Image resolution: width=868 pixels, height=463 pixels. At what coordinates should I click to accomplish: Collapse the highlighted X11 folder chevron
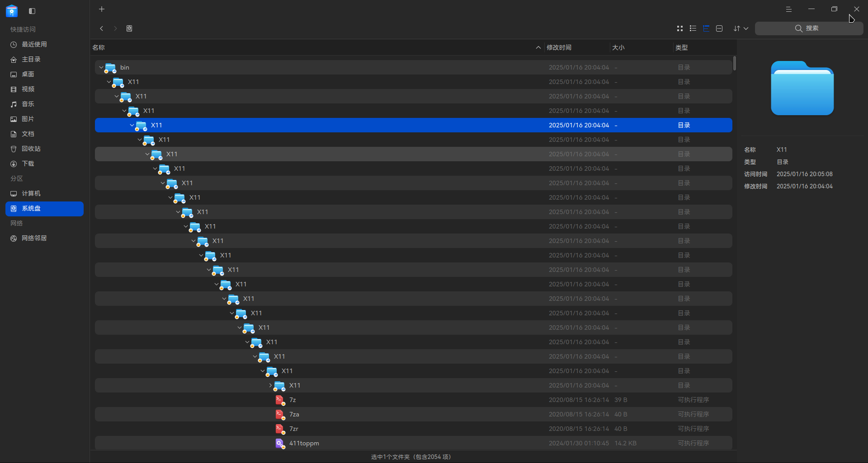tap(132, 125)
